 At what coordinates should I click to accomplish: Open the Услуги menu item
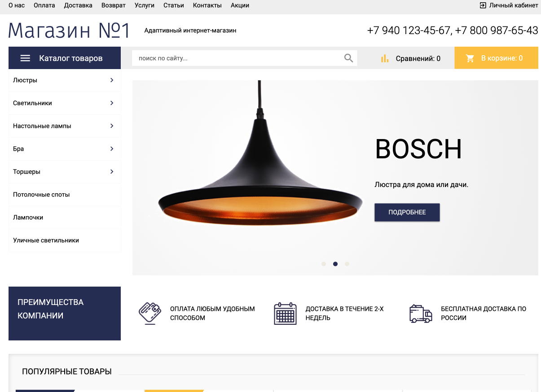145,5
